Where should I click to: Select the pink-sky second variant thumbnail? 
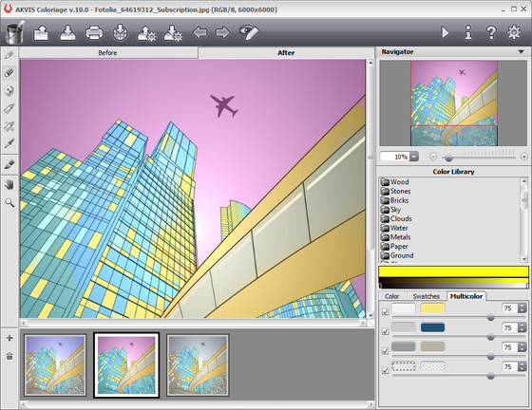126,365
